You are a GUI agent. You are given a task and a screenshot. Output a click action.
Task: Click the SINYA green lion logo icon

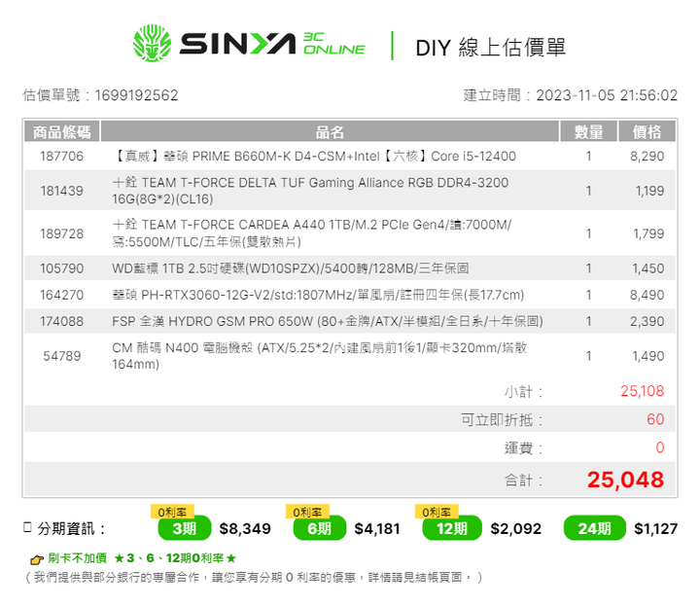click(152, 44)
